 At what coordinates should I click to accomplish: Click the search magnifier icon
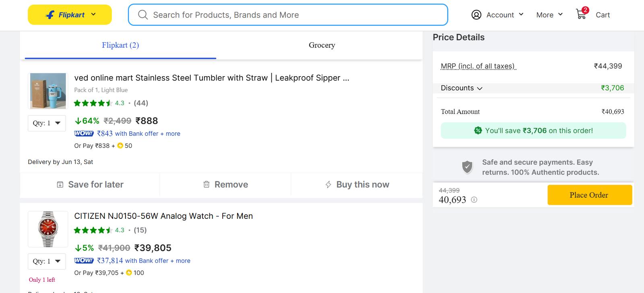point(143,15)
